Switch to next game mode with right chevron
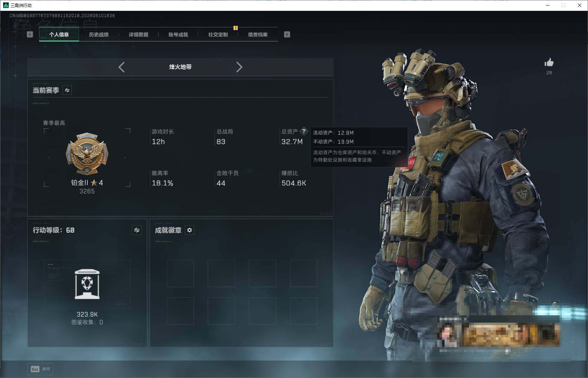Screen dimensions: 588x378 (x=239, y=67)
